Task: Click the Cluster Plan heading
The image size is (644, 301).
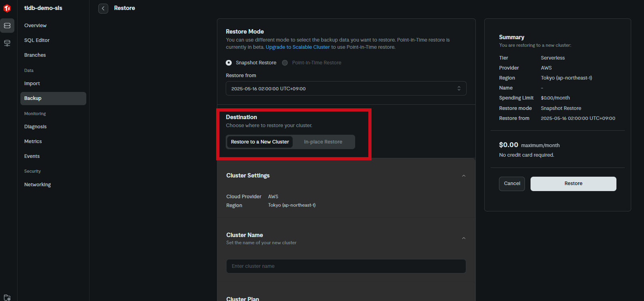Action: click(x=242, y=299)
